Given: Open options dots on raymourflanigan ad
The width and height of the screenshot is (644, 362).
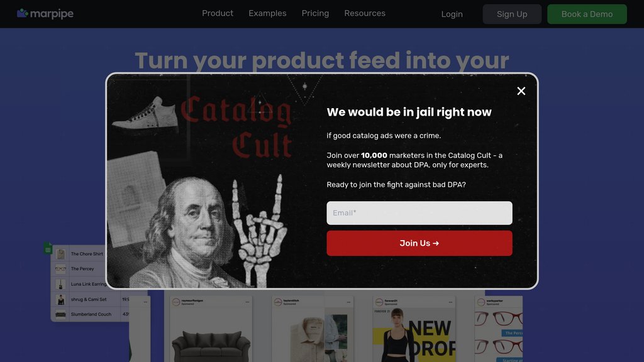Looking at the screenshot, I should [x=247, y=302].
